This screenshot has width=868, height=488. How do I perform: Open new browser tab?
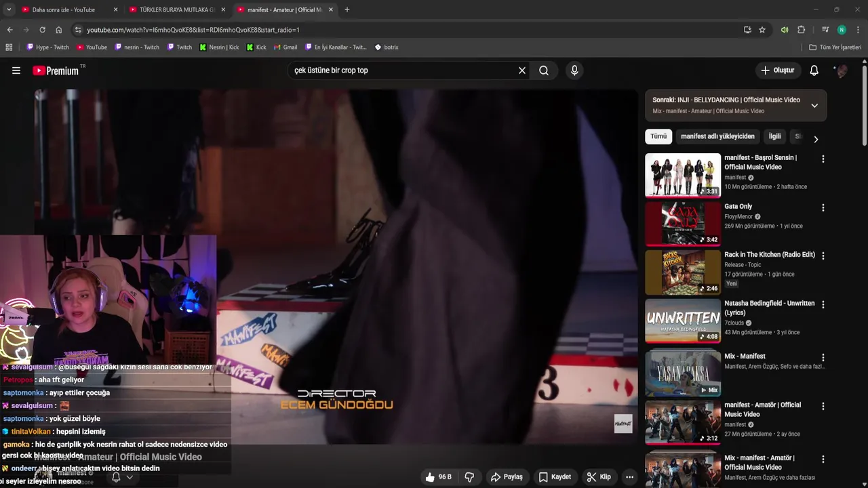pos(347,9)
